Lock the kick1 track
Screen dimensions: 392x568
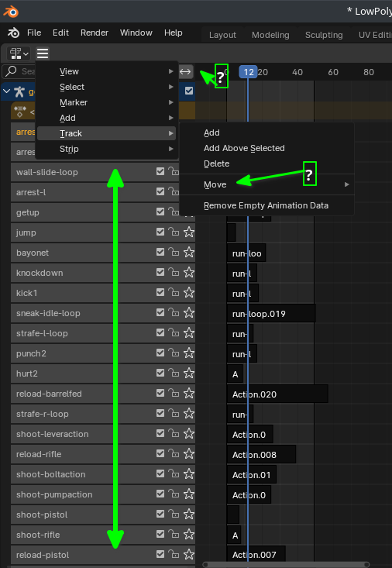click(x=174, y=292)
